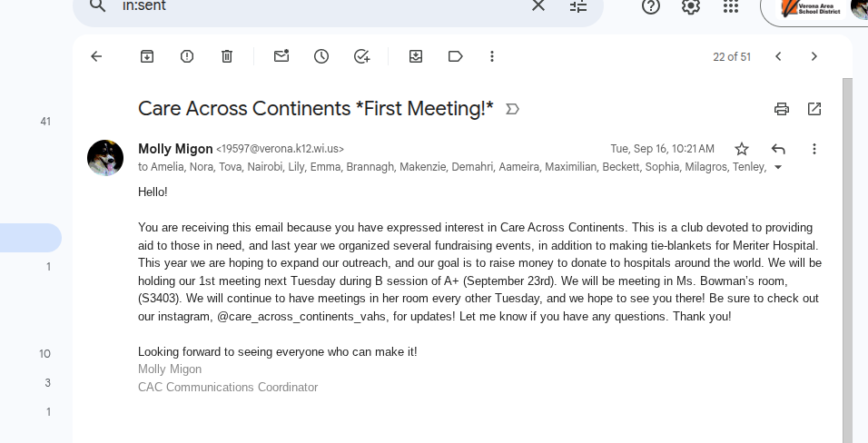
Task: Show search options in search bar
Action: coord(578,6)
